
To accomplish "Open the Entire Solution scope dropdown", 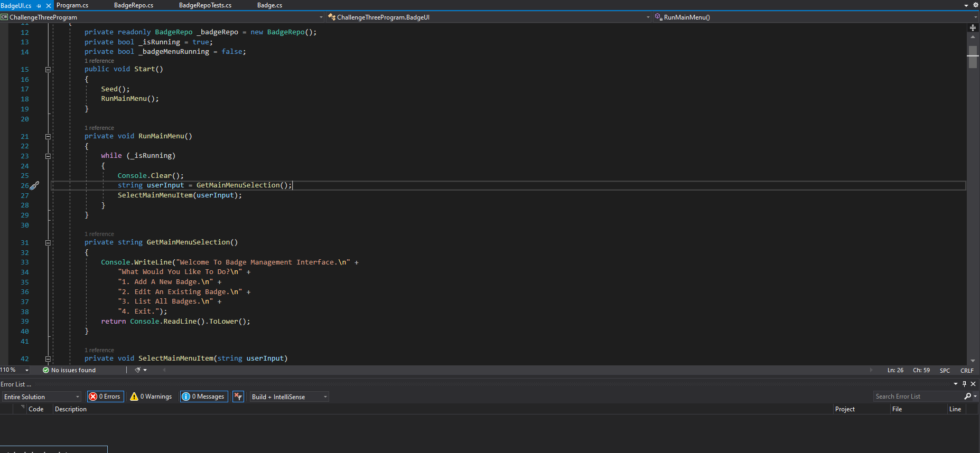I will coord(42,397).
